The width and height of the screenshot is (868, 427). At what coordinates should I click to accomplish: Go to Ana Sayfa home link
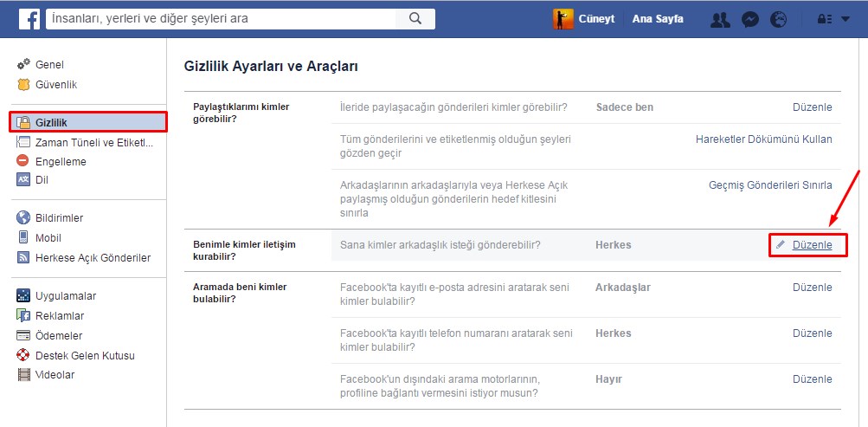(658, 19)
